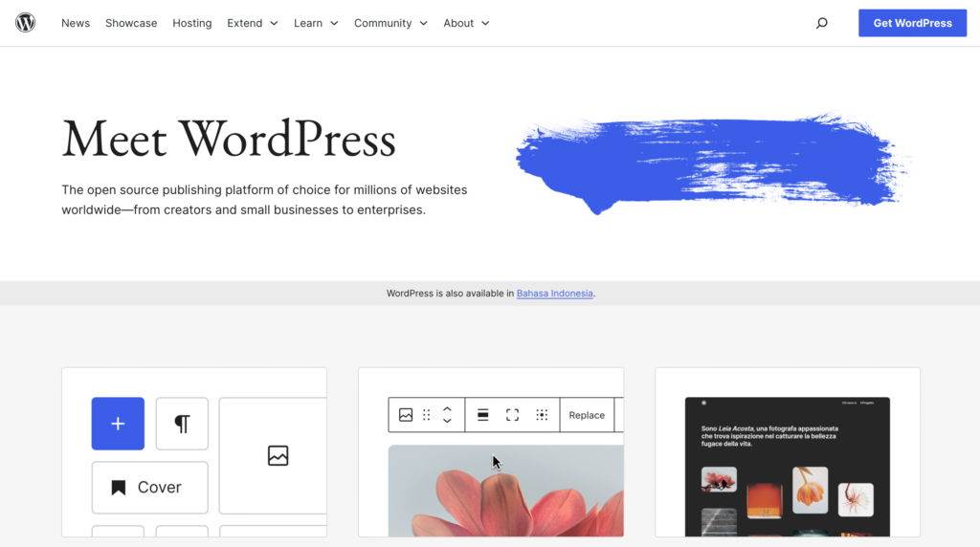Open the News menu item

click(x=76, y=23)
